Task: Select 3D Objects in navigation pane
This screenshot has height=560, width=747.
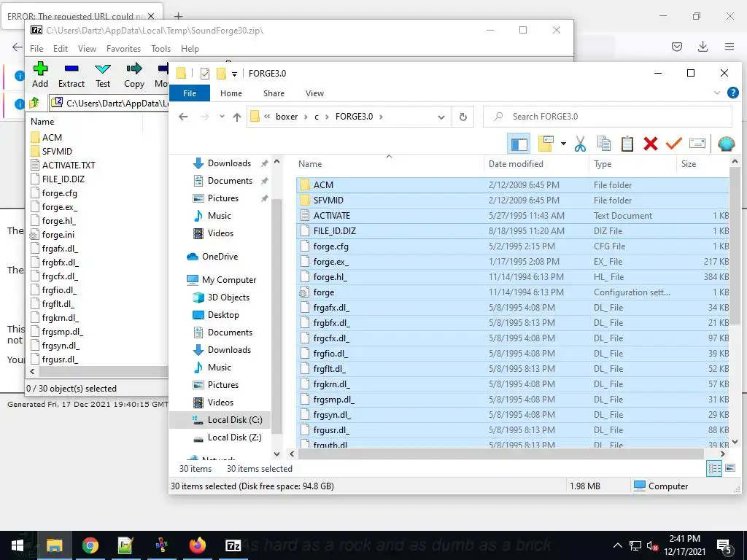Action: [220, 297]
